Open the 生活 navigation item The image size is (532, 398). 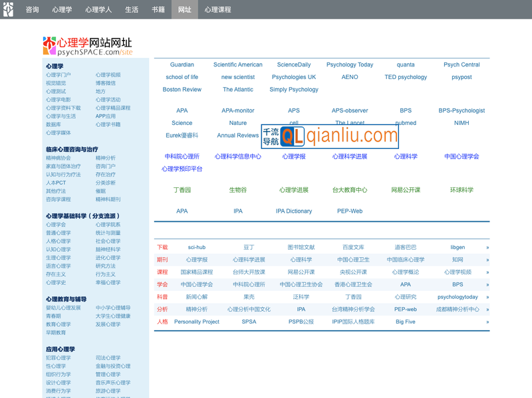[x=132, y=10]
